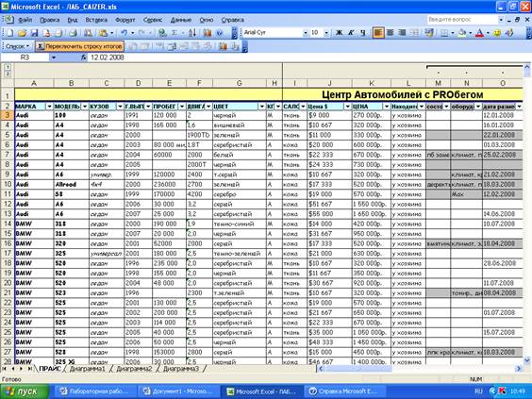Click the smiley face toolbar icon
Screen dimensions: 532x399
pos(497,33)
